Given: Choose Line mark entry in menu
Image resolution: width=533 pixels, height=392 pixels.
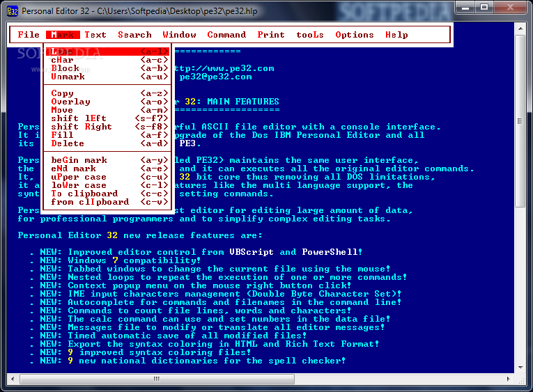Looking at the screenshot, I should (107, 52).
